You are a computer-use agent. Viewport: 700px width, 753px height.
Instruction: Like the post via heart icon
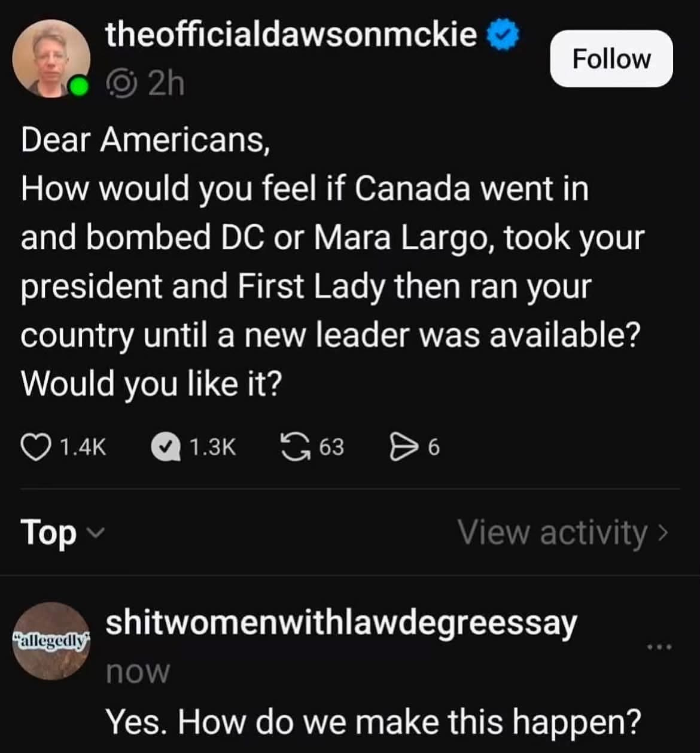[x=37, y=447]
